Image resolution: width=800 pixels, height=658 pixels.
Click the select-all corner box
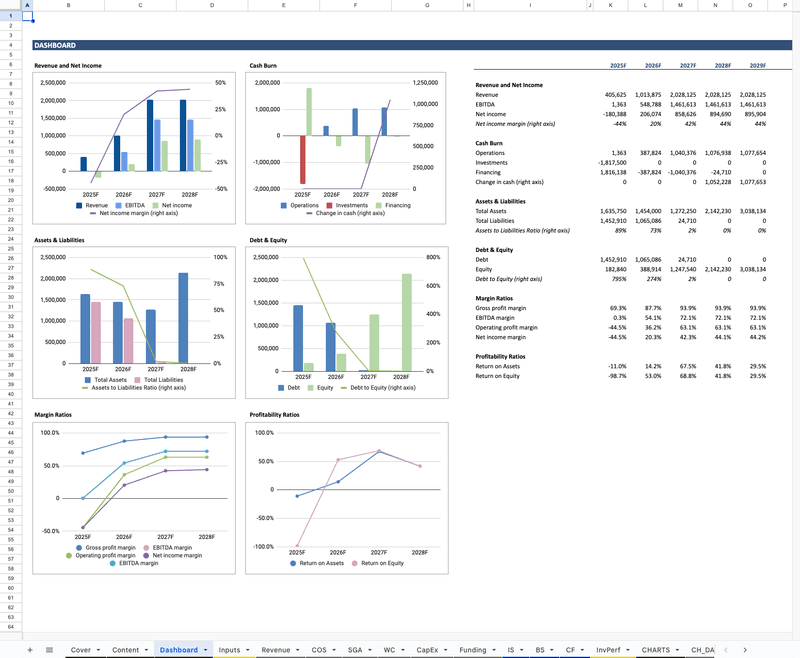pos(12,6)
